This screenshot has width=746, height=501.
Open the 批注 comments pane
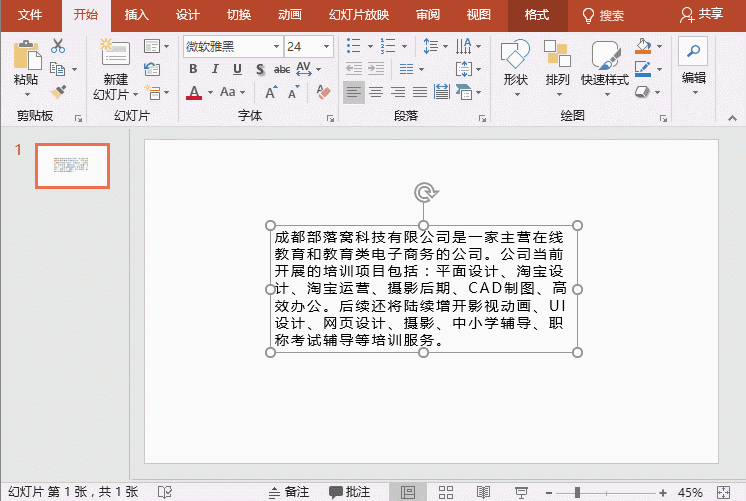pos(349,492)
